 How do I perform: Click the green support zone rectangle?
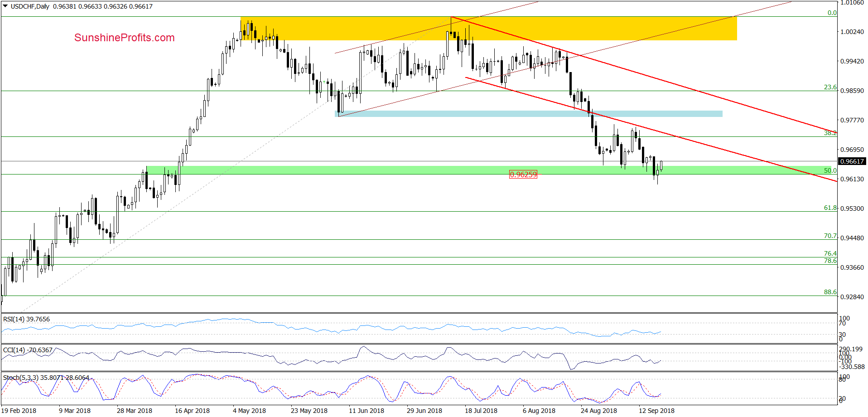492,170
